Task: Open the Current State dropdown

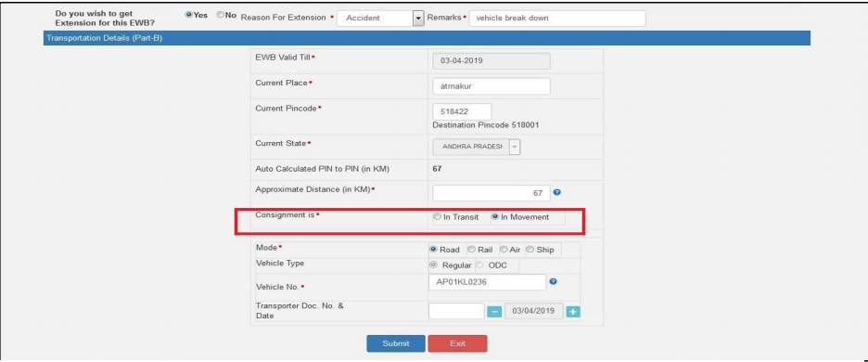Action: (x=477, y=147)
